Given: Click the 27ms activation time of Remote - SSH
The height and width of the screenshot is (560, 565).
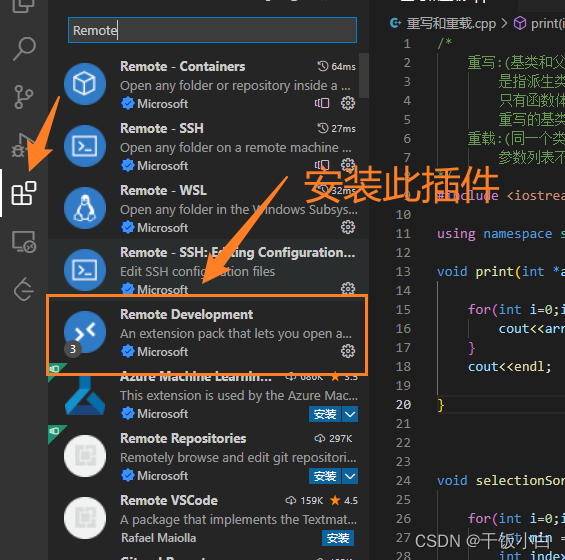Looking at the screenshot, I should pos(343,129).
